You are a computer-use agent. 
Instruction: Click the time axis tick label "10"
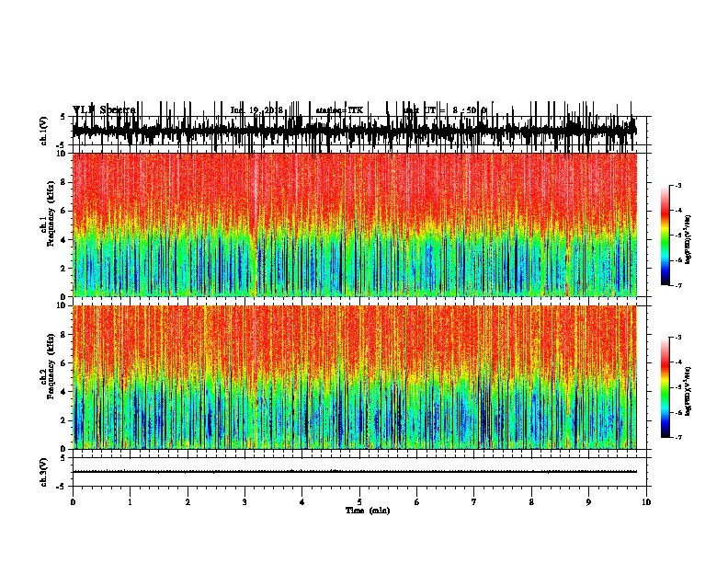(646, 502)
